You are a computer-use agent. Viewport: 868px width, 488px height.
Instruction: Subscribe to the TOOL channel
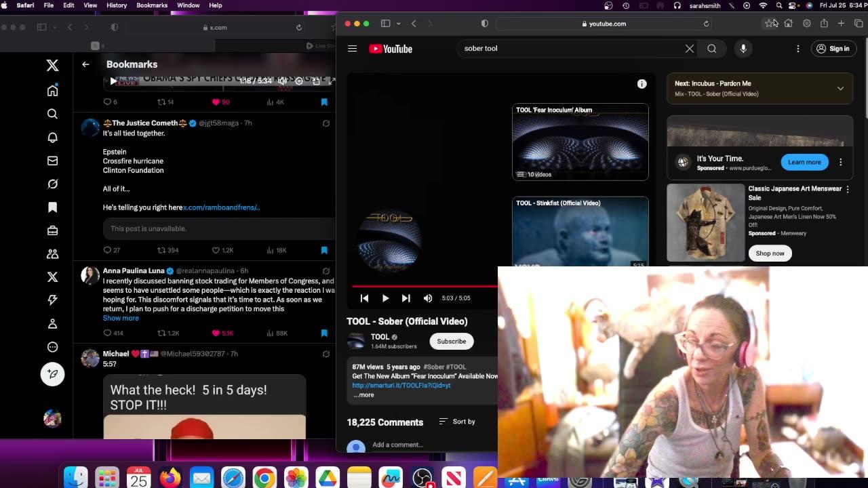click(x=452, y=342)
